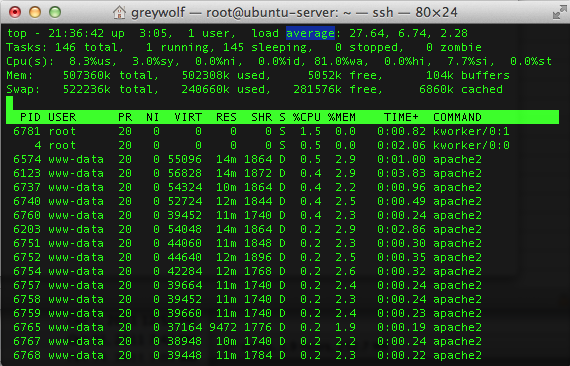Screen dimensions: 570x366
Task: Minimize the terminal with the yellow button
Action: pos(35,12)
